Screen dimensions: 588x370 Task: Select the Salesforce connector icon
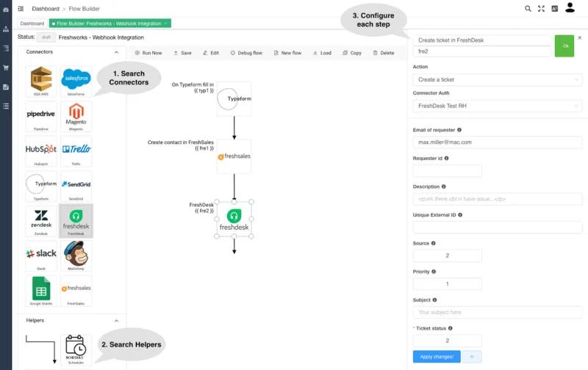coord(76,81)
